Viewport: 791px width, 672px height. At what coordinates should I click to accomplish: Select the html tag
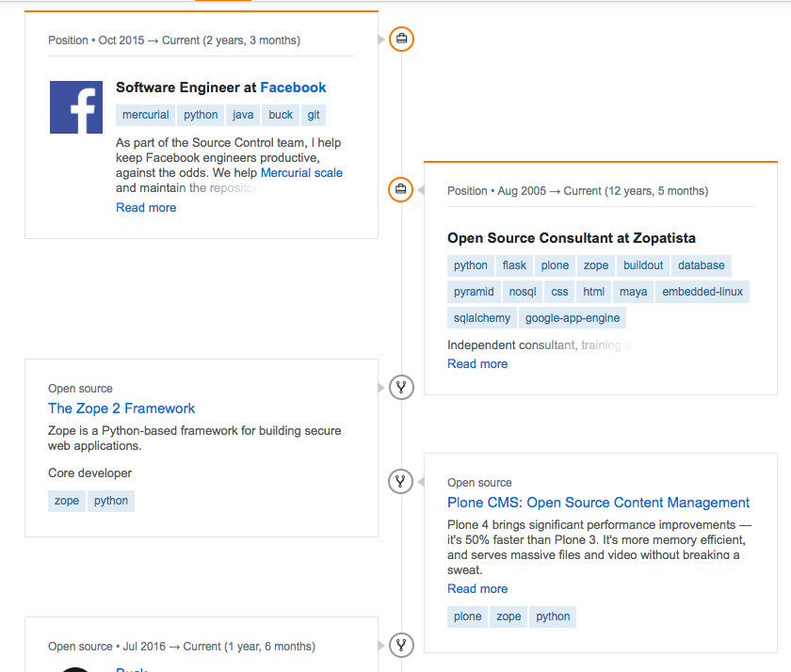[x=594, y=292]
